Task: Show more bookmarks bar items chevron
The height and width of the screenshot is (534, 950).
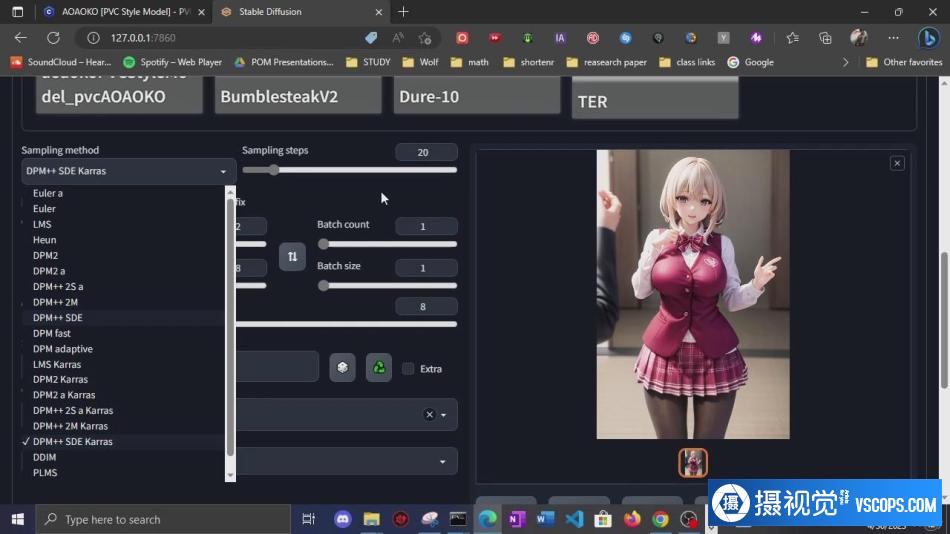Action: [845, 62]
